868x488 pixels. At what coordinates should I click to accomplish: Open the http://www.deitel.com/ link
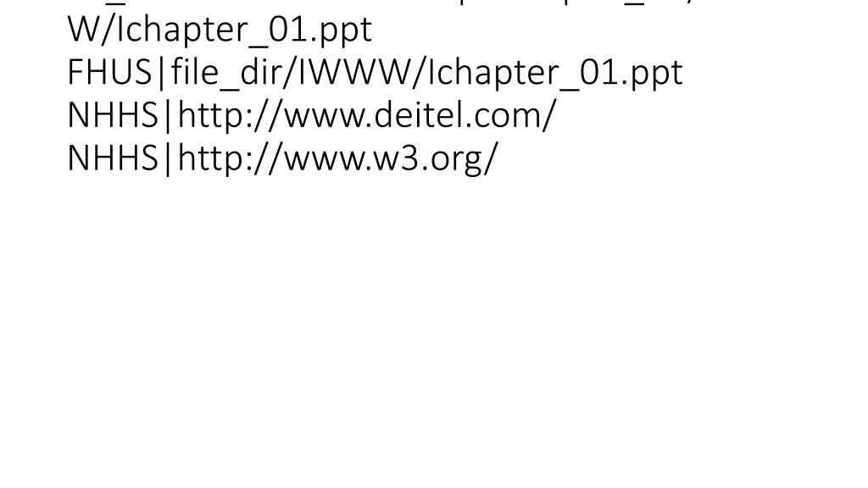366,116
